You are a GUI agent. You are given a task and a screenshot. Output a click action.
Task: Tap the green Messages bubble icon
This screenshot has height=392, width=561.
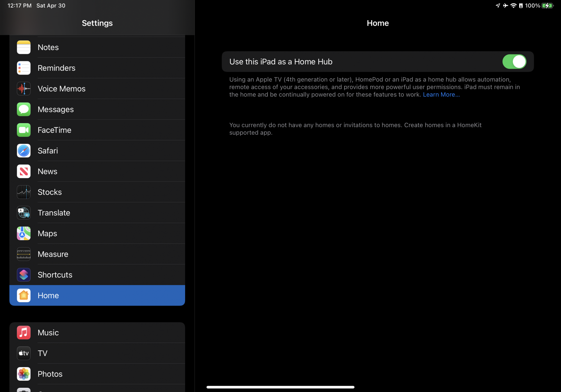(x=24, y=109)
